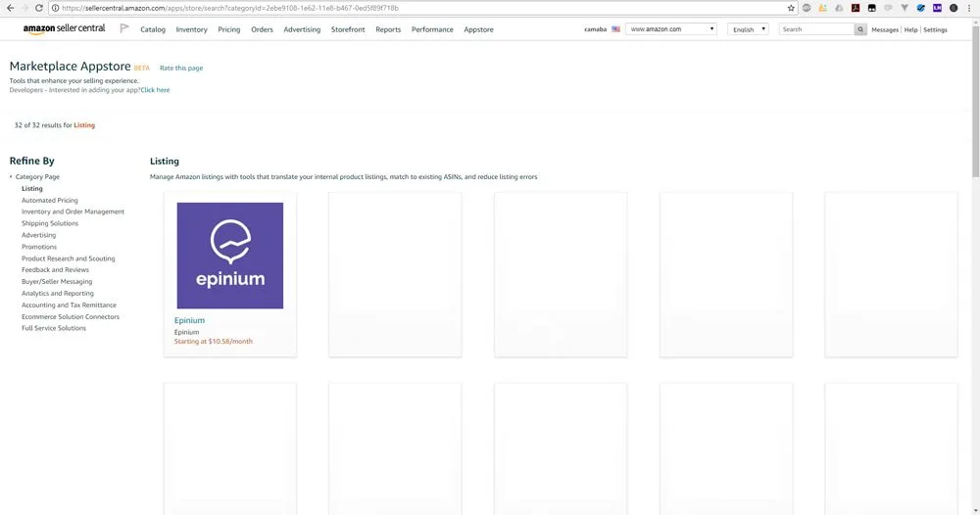Click 'Starting at $10.58/month' price text
The image size is (980, 515).
[x=213, y=342]
